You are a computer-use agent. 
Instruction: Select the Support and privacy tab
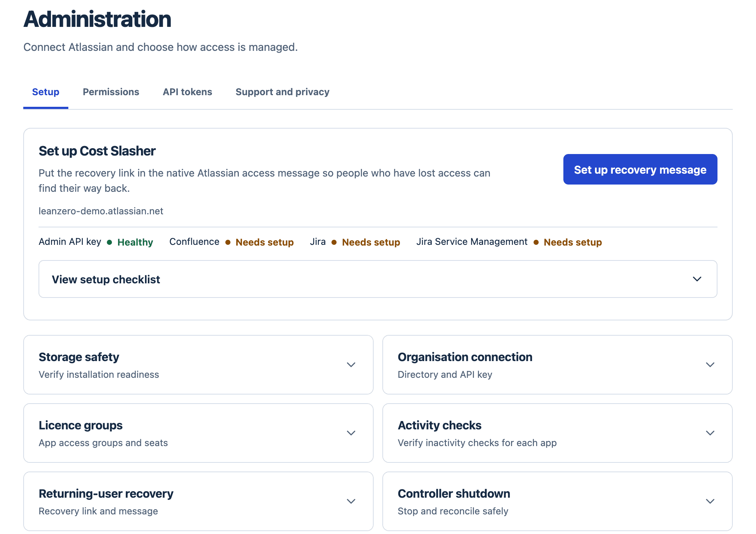282,92
